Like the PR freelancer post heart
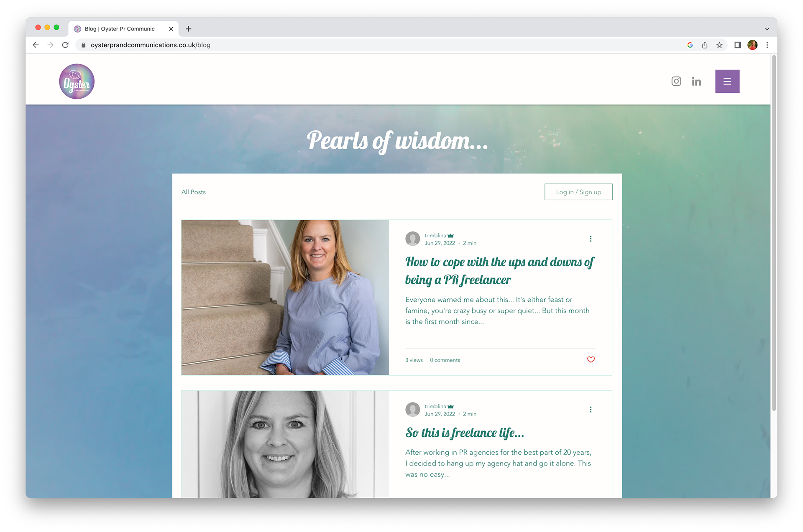The width and height of the screenshot is (803, 532). [x=591, y=359]
